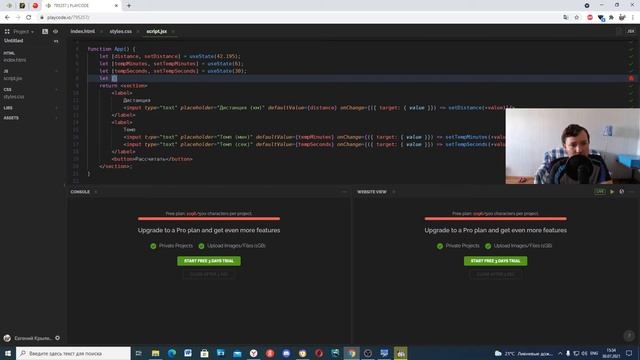The image size is (640, 360).
Task: Open Microsoft Edge from taskbar
Action: 172,353
